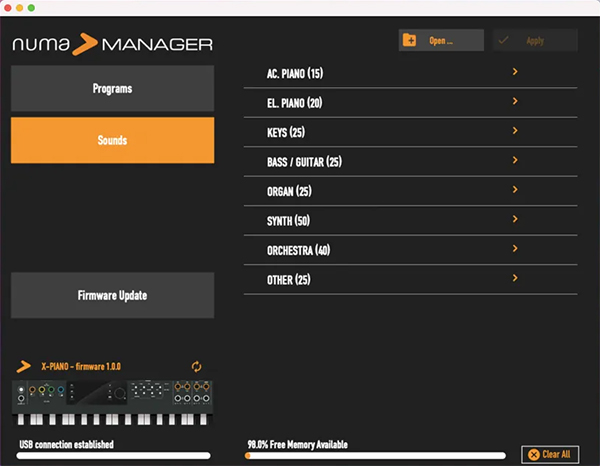The height and width of the screenshot is (466, 600).
Task: Select ORCHESTRA (40) category text
Action: point(298,250)
